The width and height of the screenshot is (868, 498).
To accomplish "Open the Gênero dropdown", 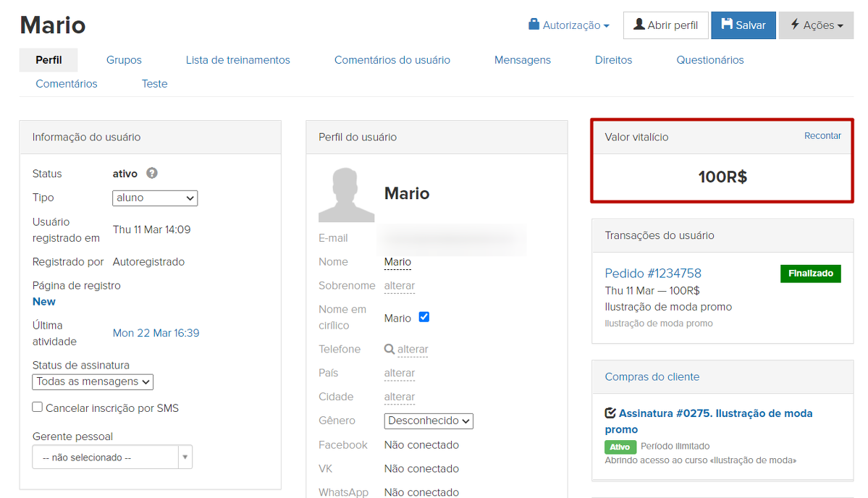I will click(x=428, y=421).
